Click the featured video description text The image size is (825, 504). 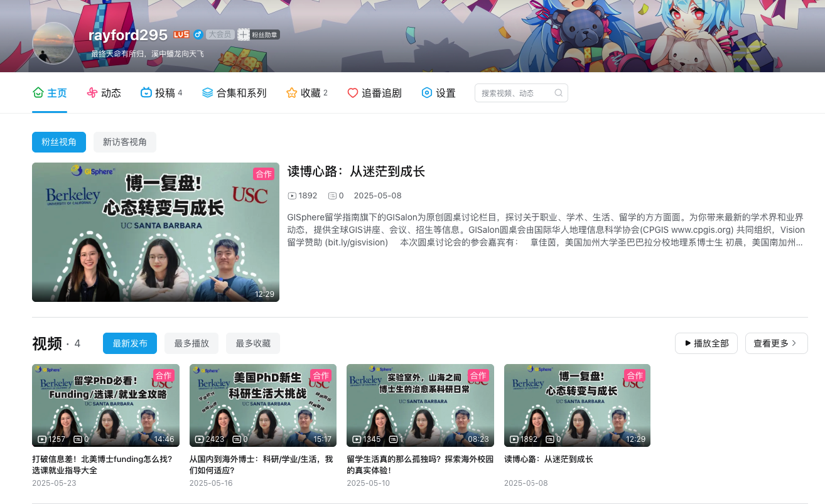tap(546, 230)
